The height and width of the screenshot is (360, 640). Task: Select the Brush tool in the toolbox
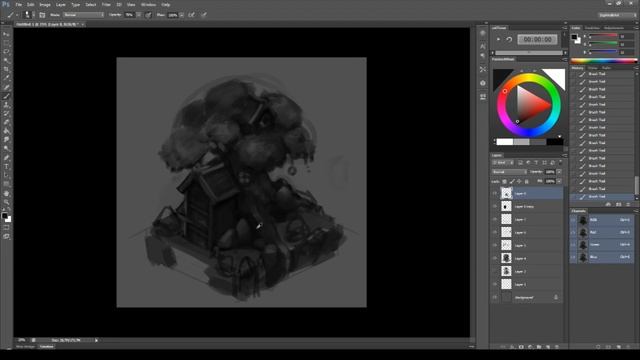pyautogui.click(x=6, y=96)
